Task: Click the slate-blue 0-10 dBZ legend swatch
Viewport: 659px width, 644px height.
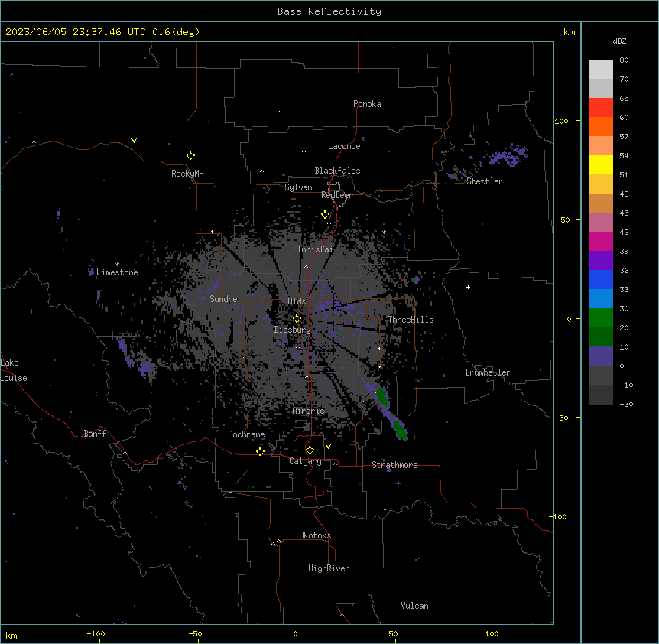Action: [601, 356]
